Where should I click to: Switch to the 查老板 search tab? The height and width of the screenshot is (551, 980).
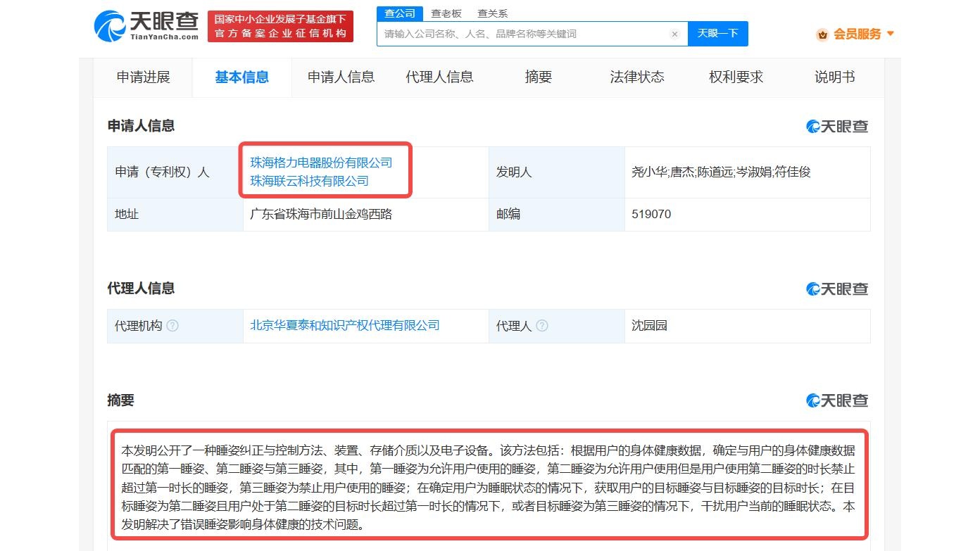pos(447,13)
